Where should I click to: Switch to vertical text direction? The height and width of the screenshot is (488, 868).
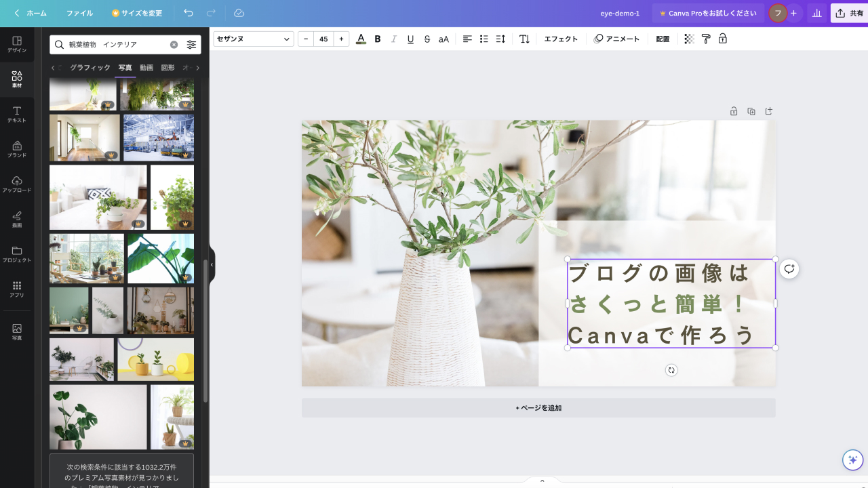coord(524,39)
